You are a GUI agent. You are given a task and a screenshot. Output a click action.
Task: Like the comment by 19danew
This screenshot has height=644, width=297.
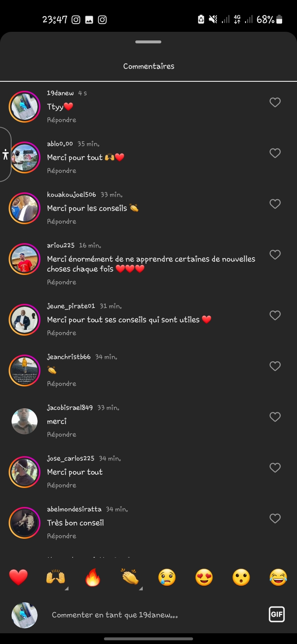(x=275, y=102)
